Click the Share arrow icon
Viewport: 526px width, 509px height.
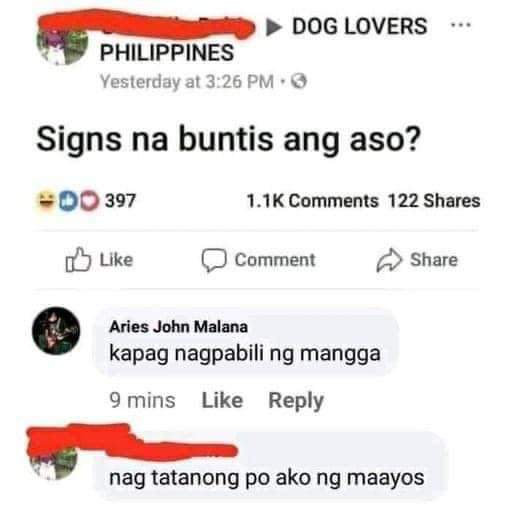coord(389,260)
